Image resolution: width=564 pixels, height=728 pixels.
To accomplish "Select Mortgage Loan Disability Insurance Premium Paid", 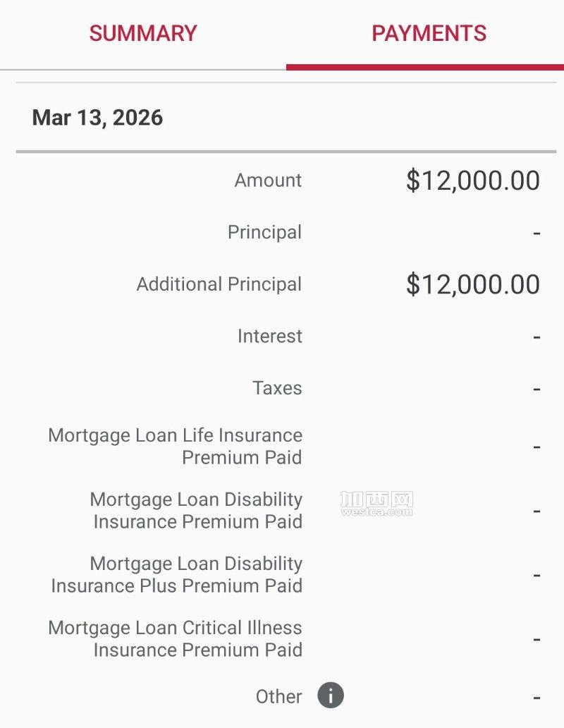I will pyautogui.click(x=197, y=510).
